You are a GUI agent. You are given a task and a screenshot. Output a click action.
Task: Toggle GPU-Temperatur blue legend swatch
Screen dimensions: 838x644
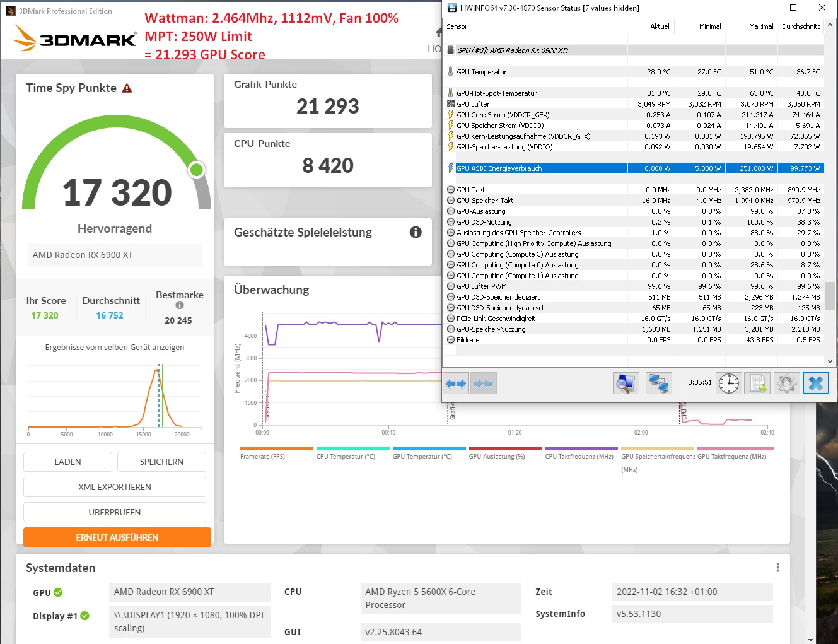tap(429, 448)
